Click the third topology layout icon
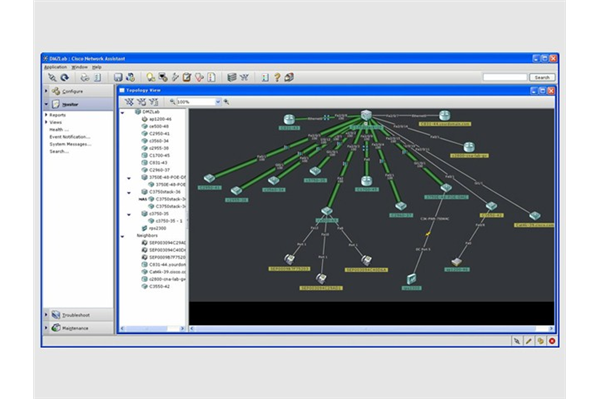Image resolution: width=600 pixels, height=400 pixels. [154, 102]
